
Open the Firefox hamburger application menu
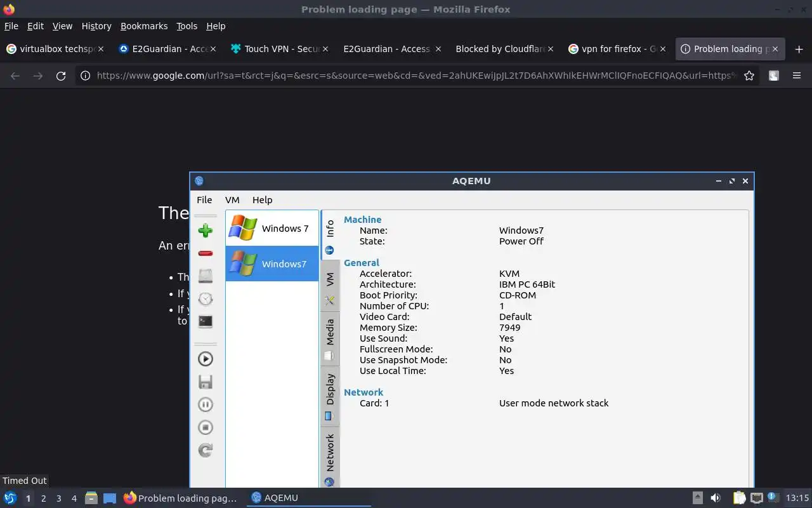click(x=797, y=76)
